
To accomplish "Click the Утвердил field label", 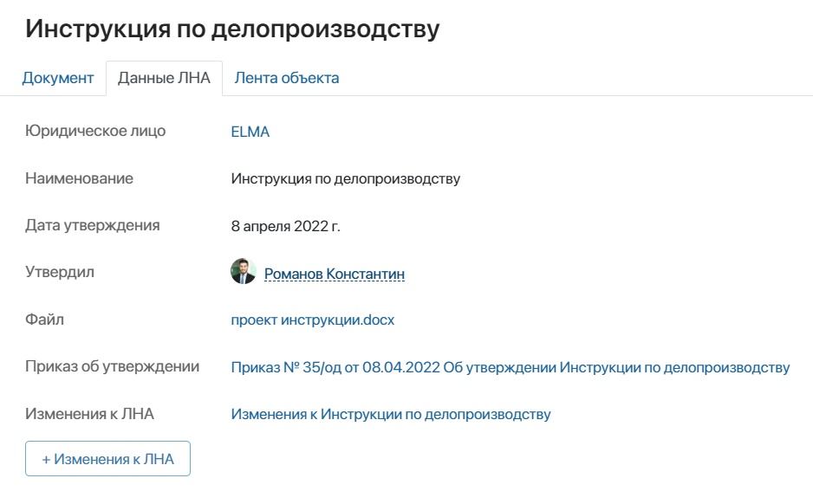I will pyautogui.click(x=60, y=271).
